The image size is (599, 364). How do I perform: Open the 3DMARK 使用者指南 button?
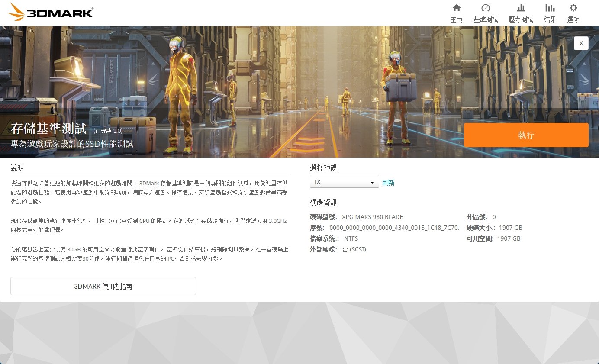[x=103, y=286]
